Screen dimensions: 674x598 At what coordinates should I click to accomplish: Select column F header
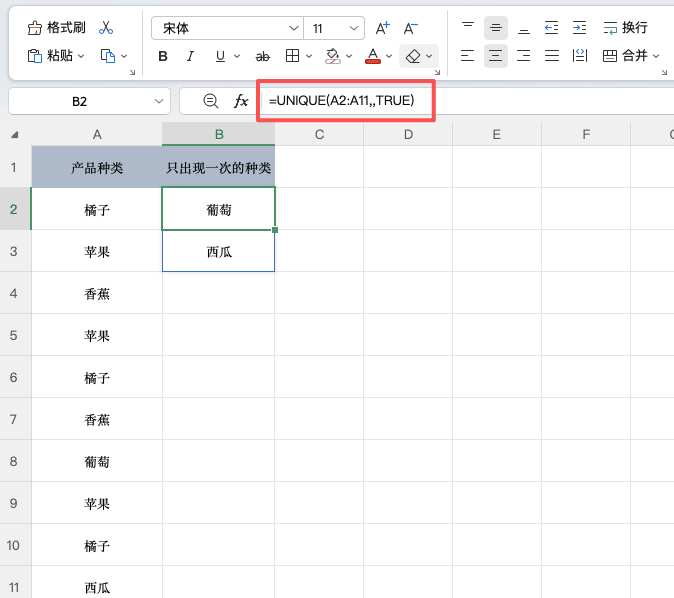[x=586, y=135]
